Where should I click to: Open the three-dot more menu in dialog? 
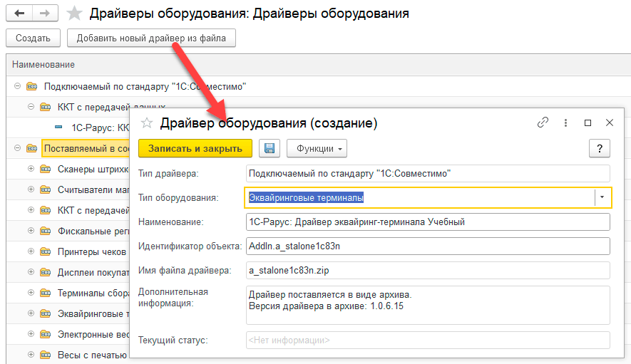pyautogui.click(x=565, y=123)
